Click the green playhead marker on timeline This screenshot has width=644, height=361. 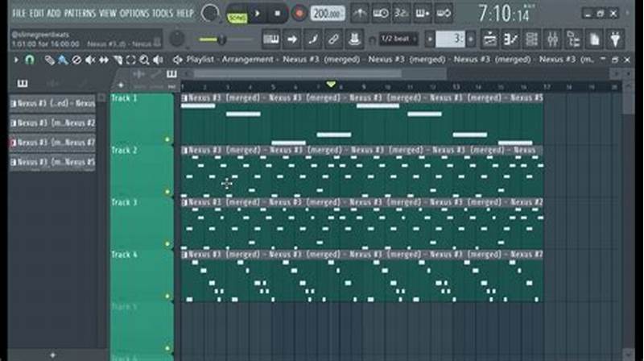click(x=331, y=85)
